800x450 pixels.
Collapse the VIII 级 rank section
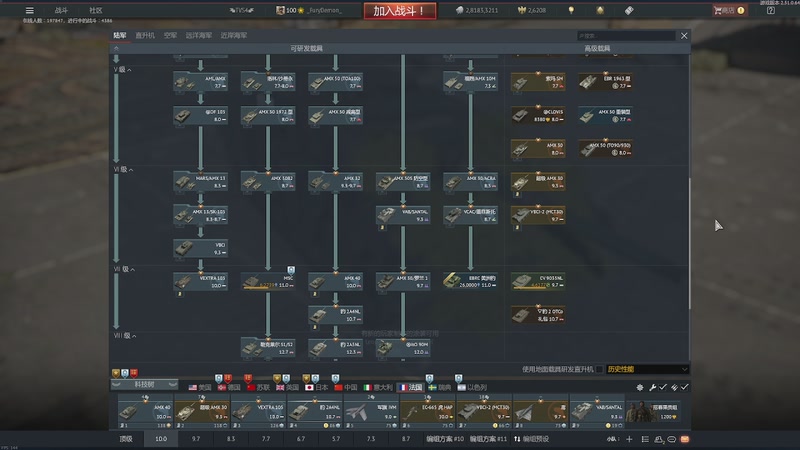[125, 336]
